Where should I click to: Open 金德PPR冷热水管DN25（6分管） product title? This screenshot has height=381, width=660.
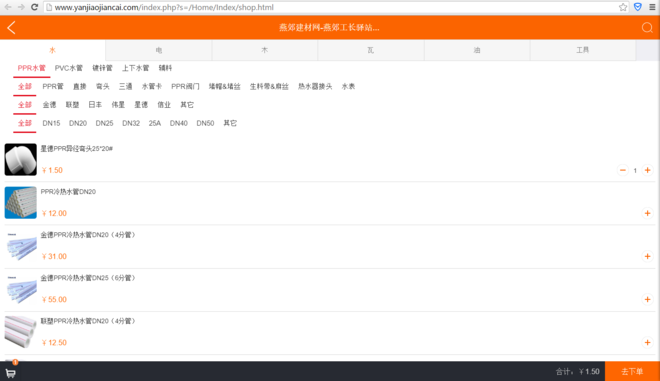[88, 278]
